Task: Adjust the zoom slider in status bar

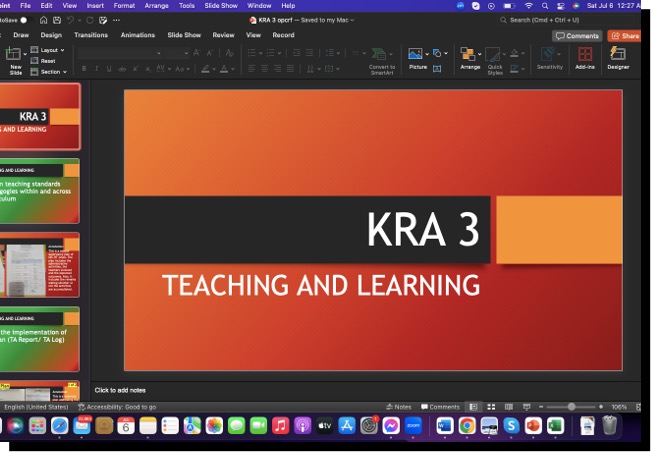Action: 571,407
